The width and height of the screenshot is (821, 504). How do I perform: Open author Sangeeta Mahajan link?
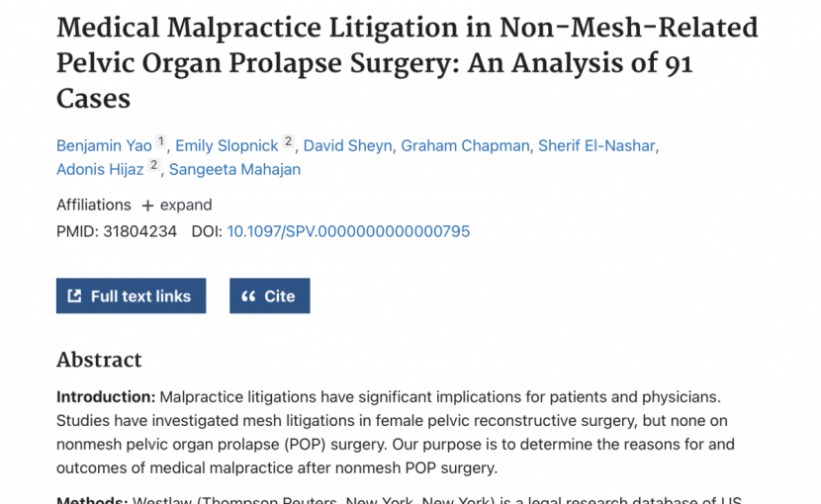tap(234, 169)
